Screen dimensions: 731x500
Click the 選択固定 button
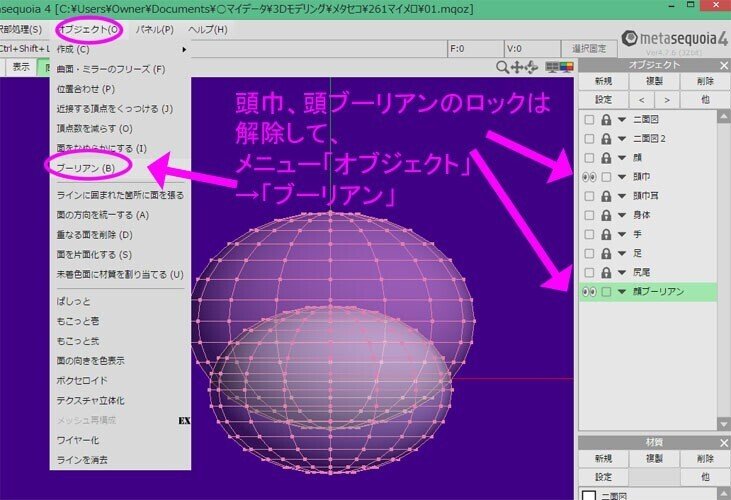(589, 48)
